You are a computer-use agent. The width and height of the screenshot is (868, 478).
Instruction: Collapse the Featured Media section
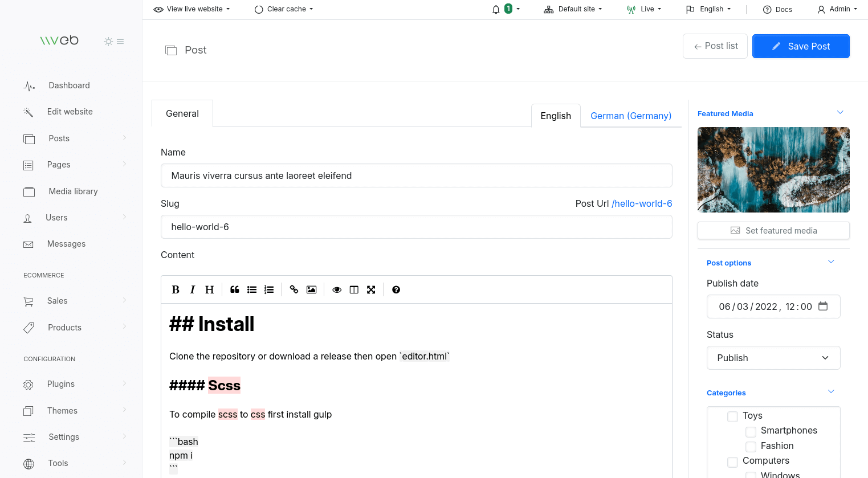pyautogui.click(x=840, y=112)
